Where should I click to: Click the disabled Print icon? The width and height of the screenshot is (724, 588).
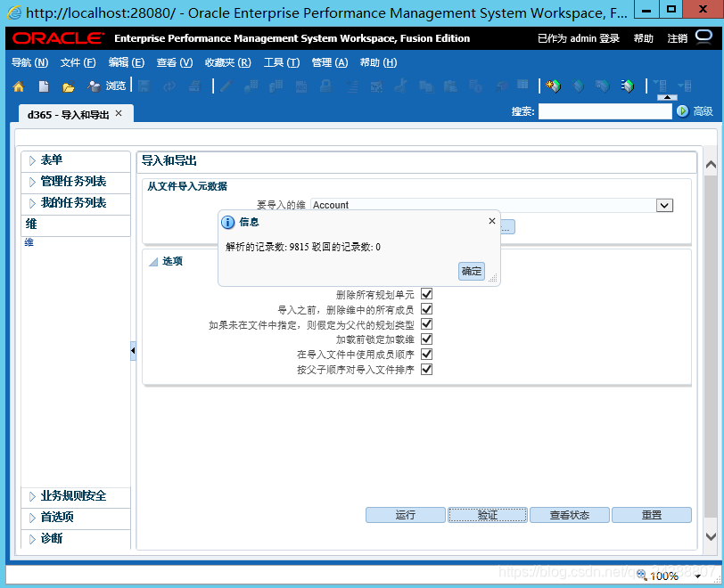(194, 86)
